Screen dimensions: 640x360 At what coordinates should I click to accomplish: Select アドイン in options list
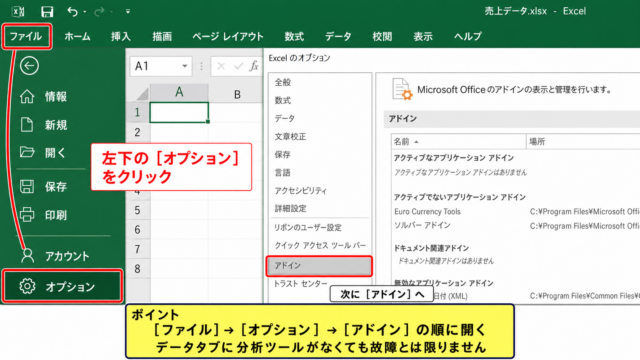click(319, 266)
